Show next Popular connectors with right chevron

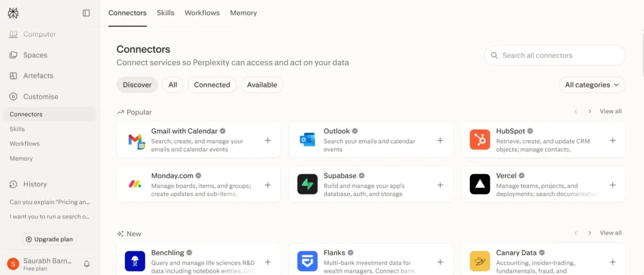590,111
